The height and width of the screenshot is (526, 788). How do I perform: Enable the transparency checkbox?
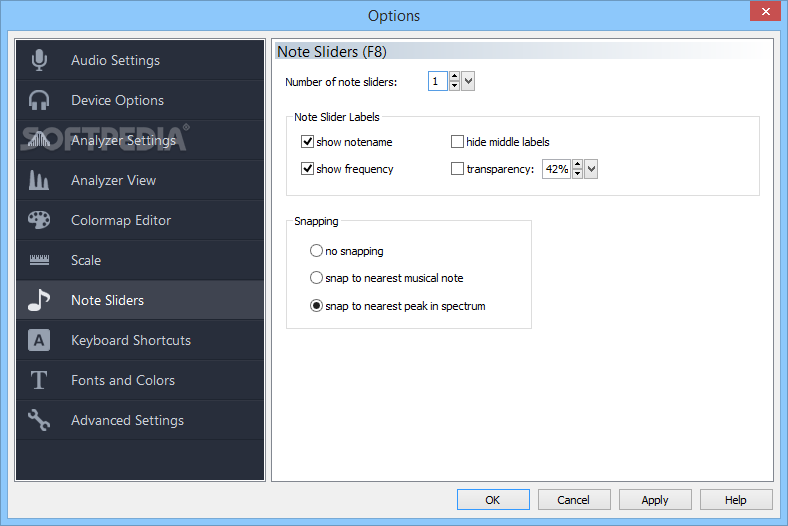(x=457, y=169)
